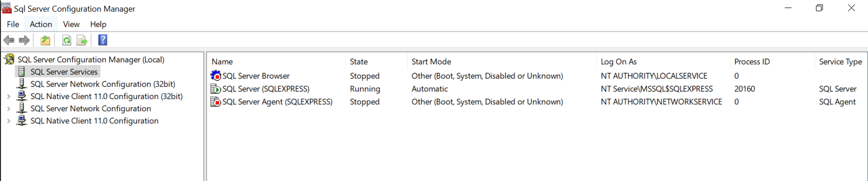Sort services by clicking the State column header
The width and height of the screenshot is (868, 181).
point(359,61)
